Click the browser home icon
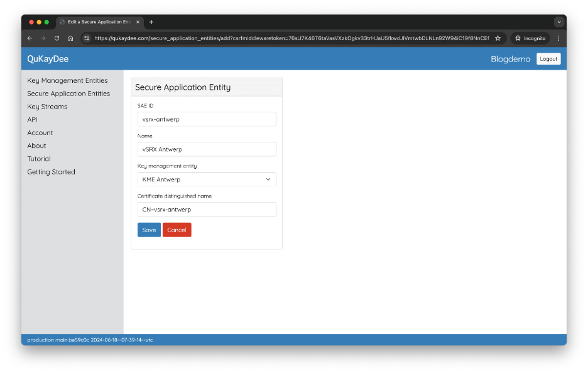The width and height of the screenshot is (588, 374). click(70, 38)
